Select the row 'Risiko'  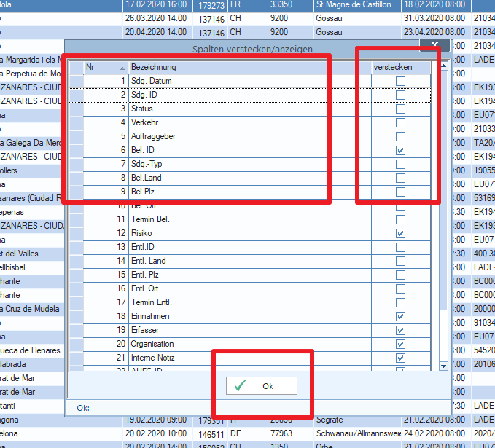250,233
